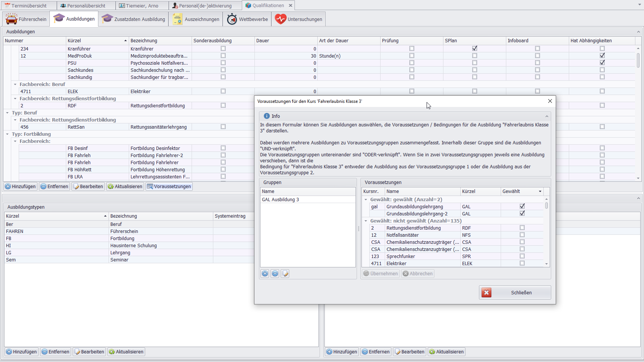Image resolution: width=644 pixels, height=362 pixels.
Task: Open the Untersuchungen heart tab
Action: 299,19
